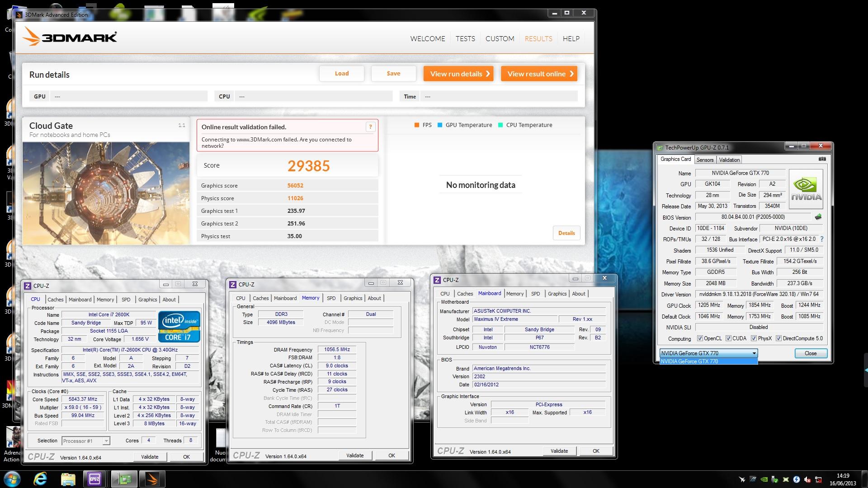Open the GPU selection dropdown in GPU-Z

[708, 353]
